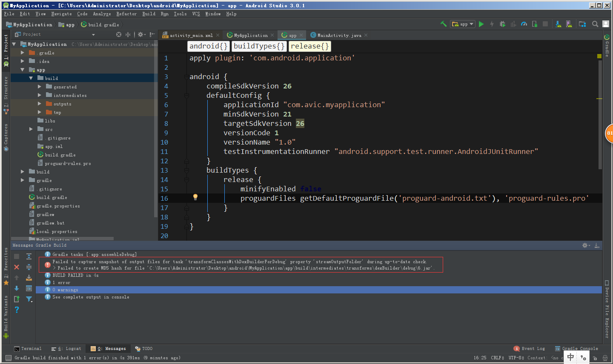Open the Build menu
Image resolution: width=613 pixels, height=364 pixels.
point(149,14)
